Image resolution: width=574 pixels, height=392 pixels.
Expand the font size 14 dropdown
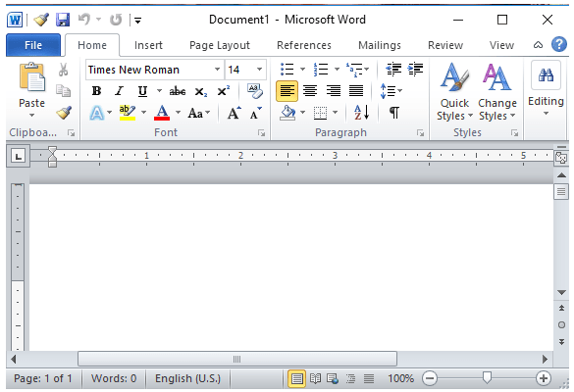coord(259,70)
